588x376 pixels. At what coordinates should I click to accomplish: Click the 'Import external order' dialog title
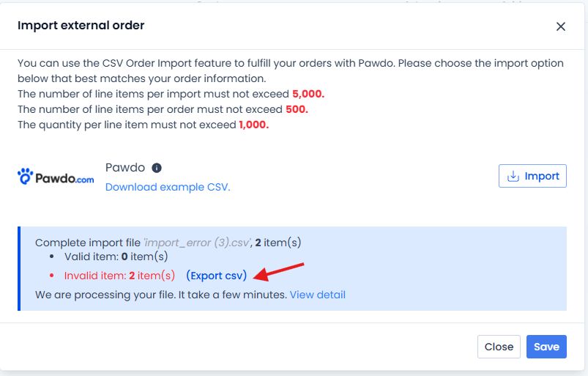tap(81, 25)
